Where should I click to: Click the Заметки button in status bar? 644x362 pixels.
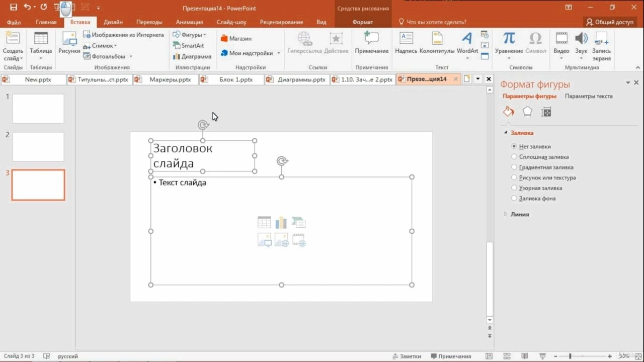pos(407,356)
